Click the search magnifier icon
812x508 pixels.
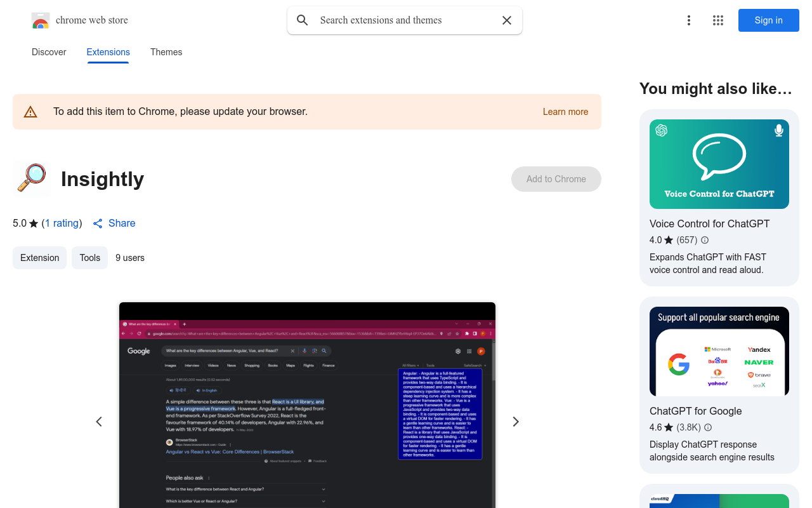click(x=303, y=20)
